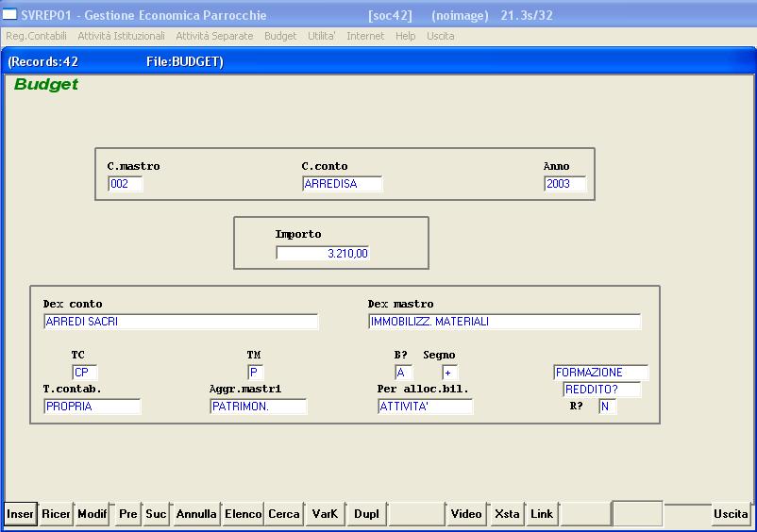Click the T.contab. field showing PROPRIA
Viewport: 757px width, 532px height.
pyautogui.click(x=92, y=407)
